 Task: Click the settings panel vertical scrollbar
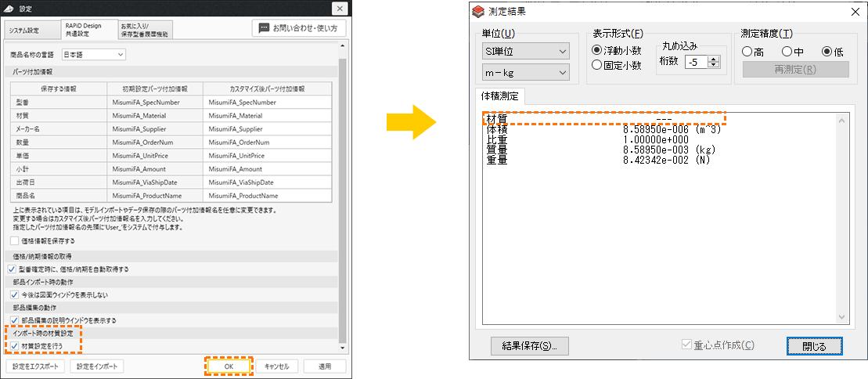point(341,196)
